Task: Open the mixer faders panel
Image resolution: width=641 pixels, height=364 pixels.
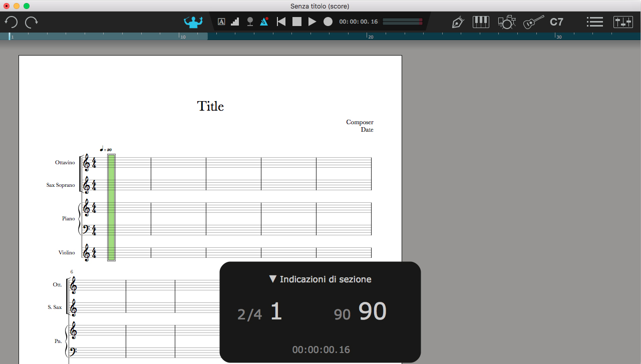Action: (x=623, y=22)
